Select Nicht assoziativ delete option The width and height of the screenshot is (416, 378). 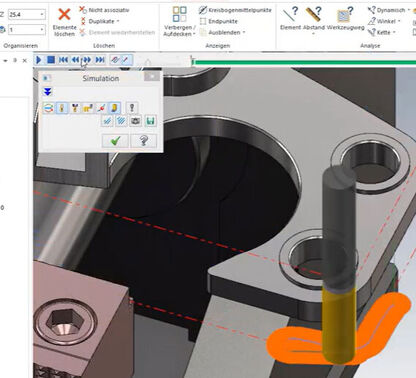click(x=104, y=10)
